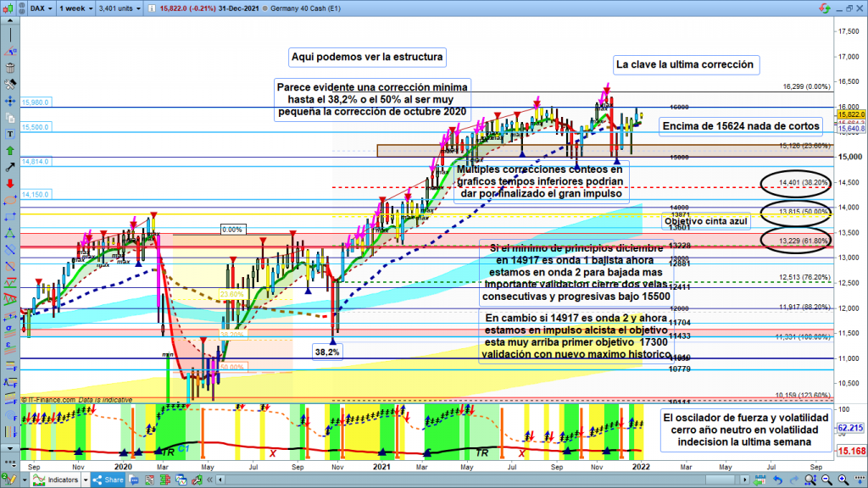
Task: Click the 'Objetivo cinta azul' annotation box
Action: (705, 221)
